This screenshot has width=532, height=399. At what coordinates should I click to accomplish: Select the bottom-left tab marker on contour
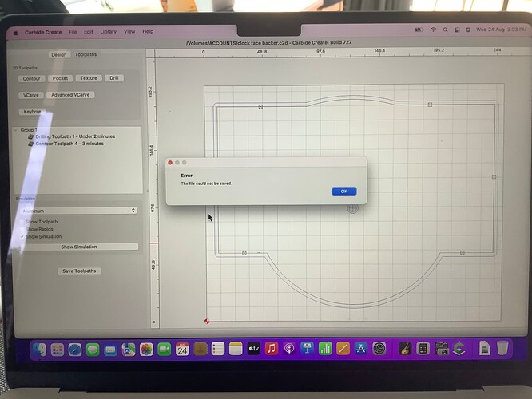[244, 253]
